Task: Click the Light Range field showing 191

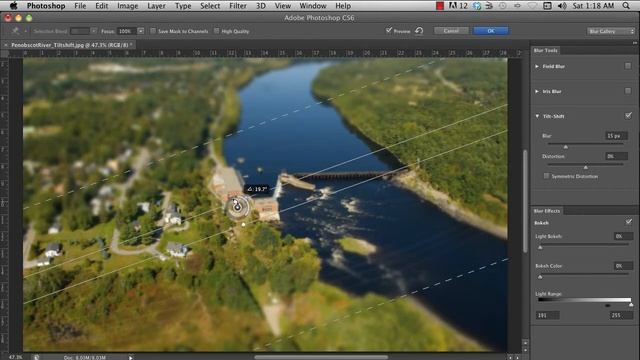Action: coord(547,315)
